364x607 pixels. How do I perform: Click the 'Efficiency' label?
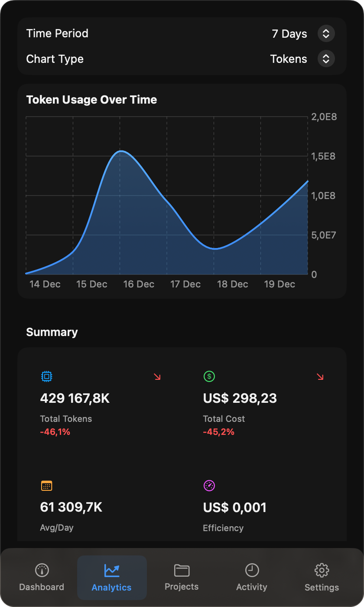(x=223, y=528)
